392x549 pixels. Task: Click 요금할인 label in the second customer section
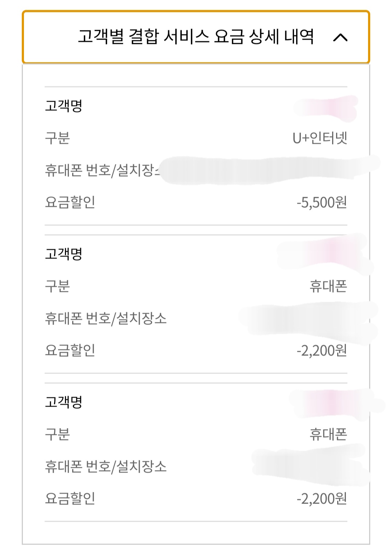pos(70,350)
